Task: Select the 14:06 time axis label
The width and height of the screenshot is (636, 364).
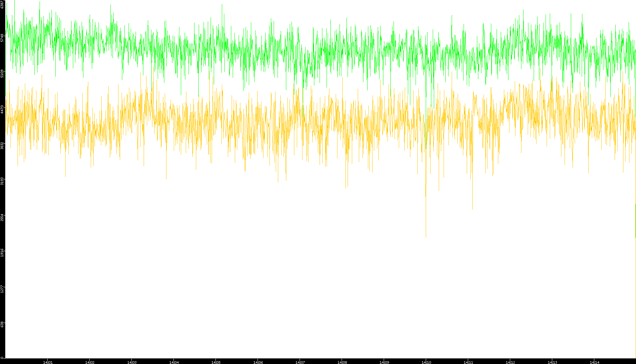Action: point(258,362)
